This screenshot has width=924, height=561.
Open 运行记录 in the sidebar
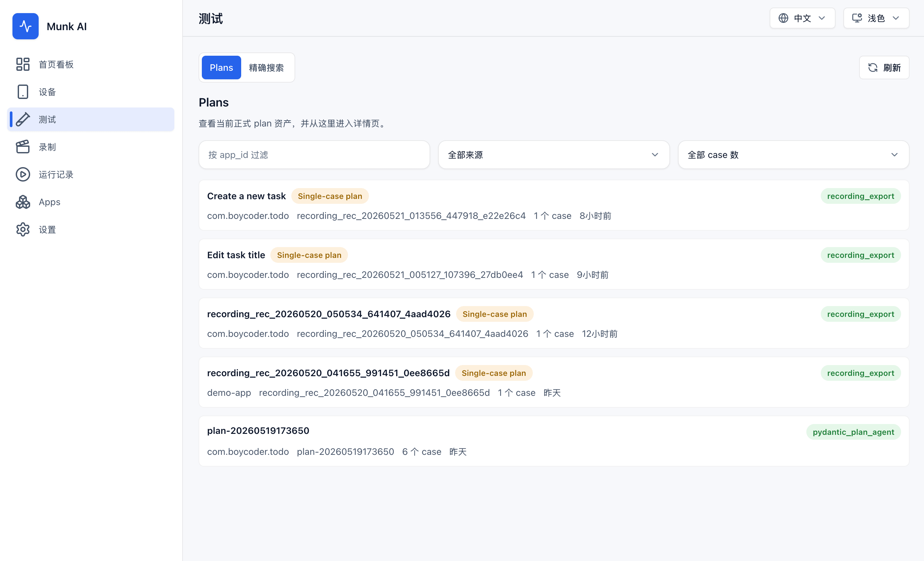pos(91,174)
